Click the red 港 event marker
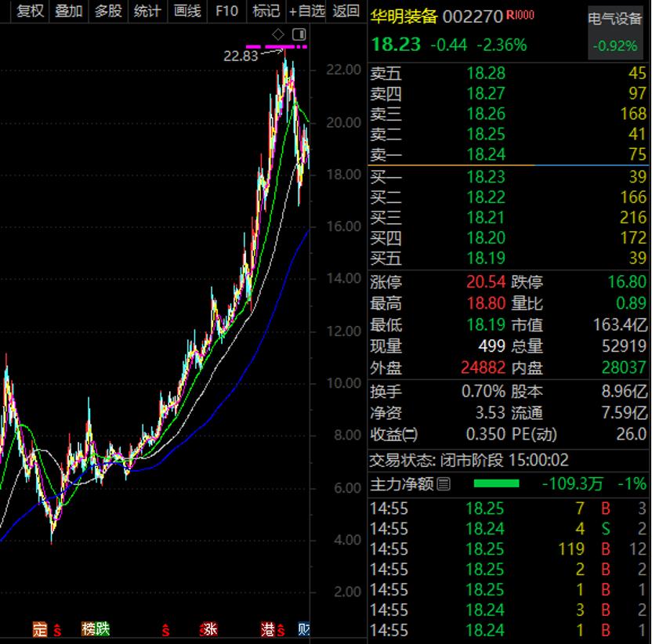 (268, 628)
